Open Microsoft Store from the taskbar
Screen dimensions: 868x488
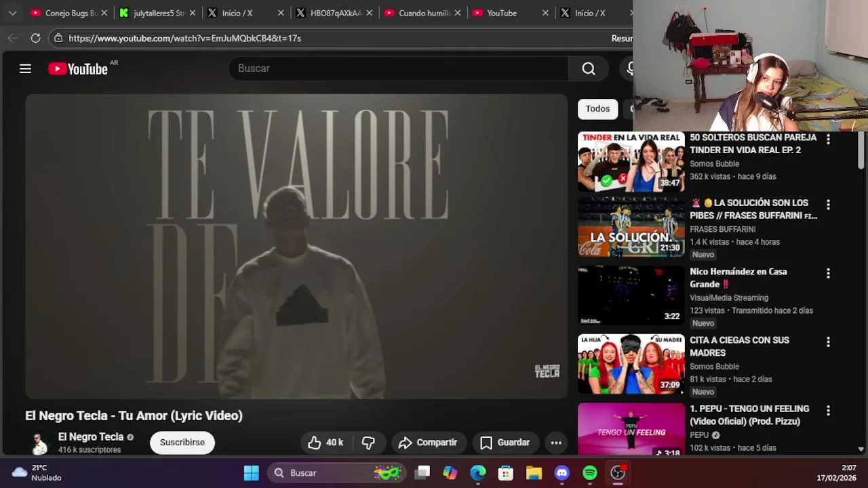tap(506, 472)
